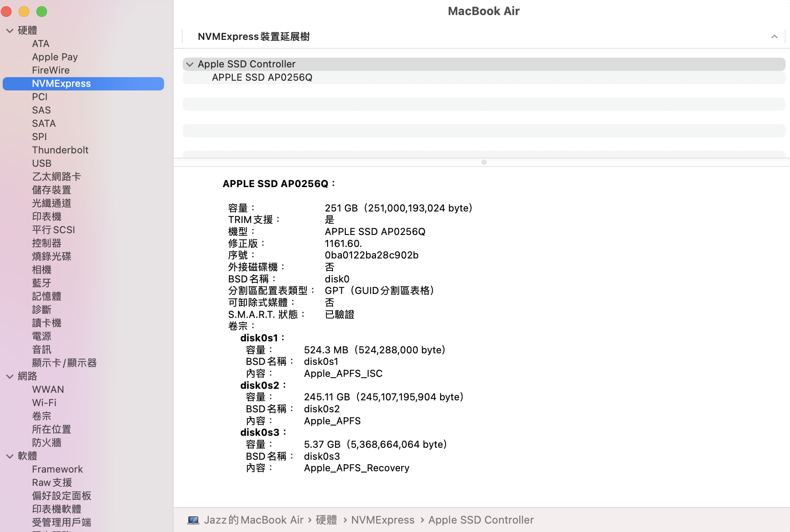Click the disk0s3 volume heading
This screenshot has height=532, width=790.
click(x=263, y=433)
